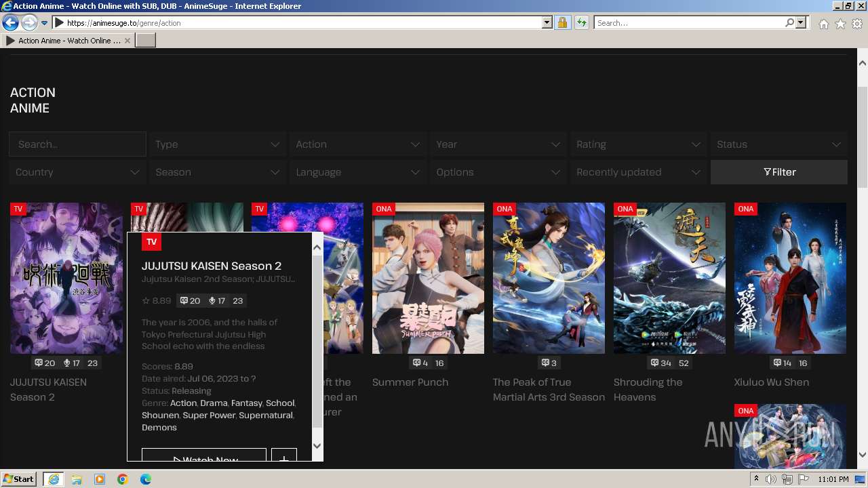Open the Status filter dropdown
The height and width of the screenshot is (488, 868).
[x=778, y=144]
